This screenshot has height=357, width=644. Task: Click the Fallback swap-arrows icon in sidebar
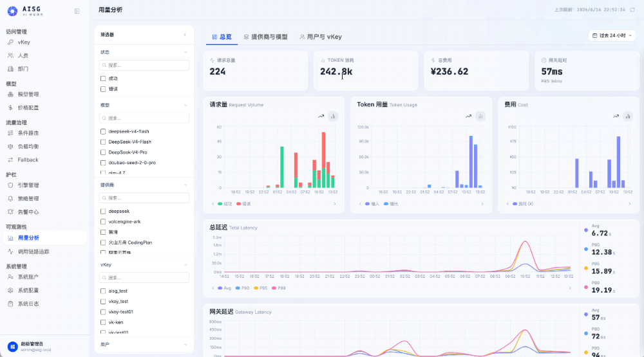pyautogui.click(x=10, y=160)
